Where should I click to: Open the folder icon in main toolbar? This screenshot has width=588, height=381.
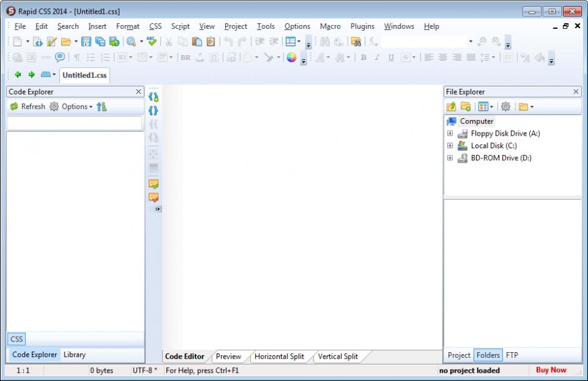click(66, 41)
